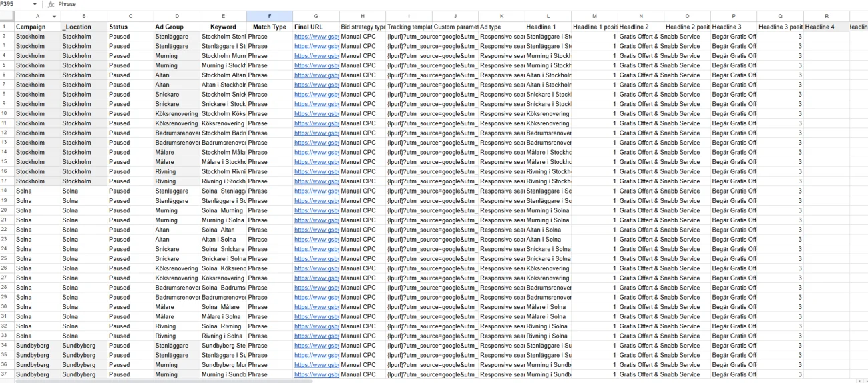Select row 18 header
This screenshot has height=383, width=868.
[7, 191]
